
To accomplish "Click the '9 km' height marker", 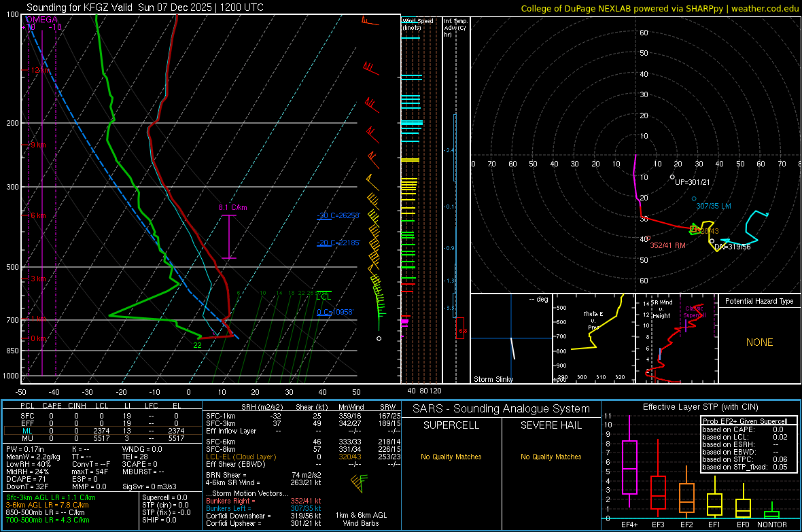I will pos(38,145).
